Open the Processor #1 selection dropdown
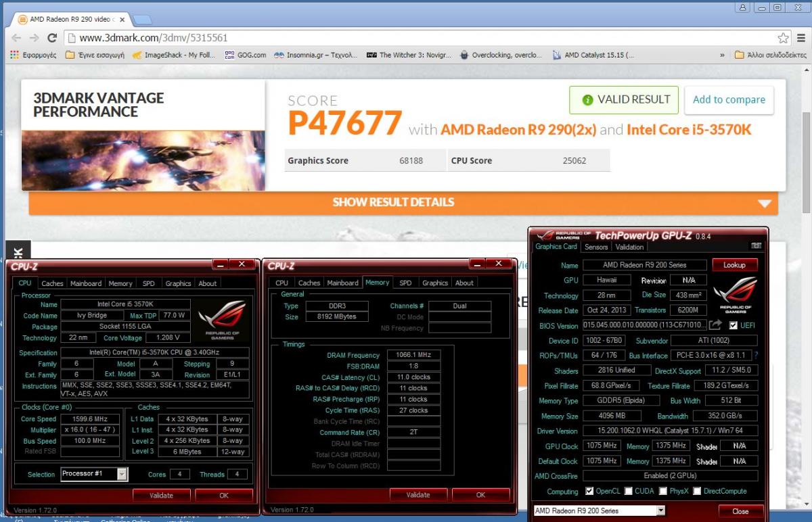 coord(122,474)
